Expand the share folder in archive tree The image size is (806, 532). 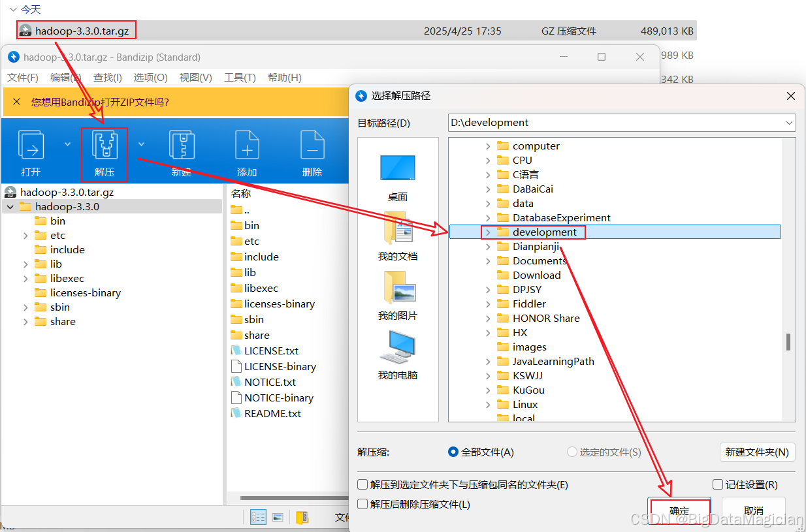click(x=25, y=322)
